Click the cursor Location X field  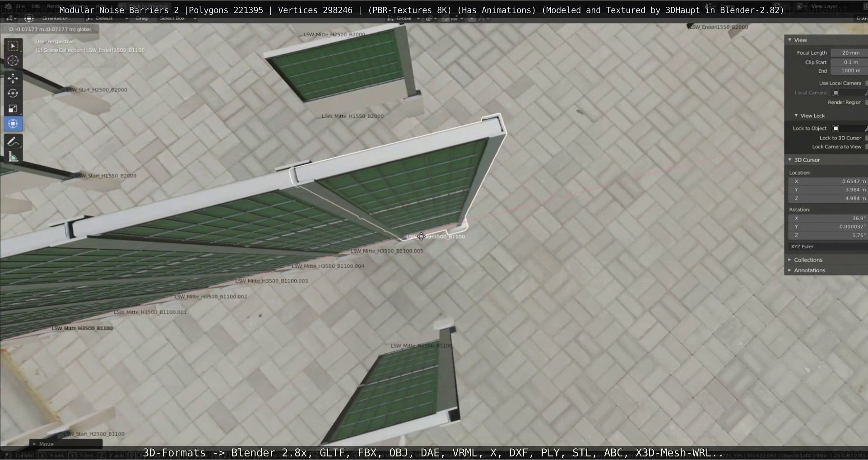pyautogui.click(x=828, y=181)
